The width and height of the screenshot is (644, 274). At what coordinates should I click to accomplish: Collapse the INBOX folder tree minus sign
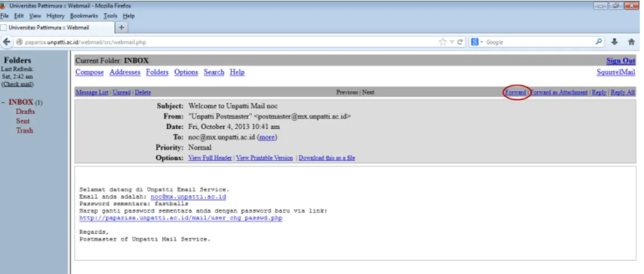tap(3, 102)
